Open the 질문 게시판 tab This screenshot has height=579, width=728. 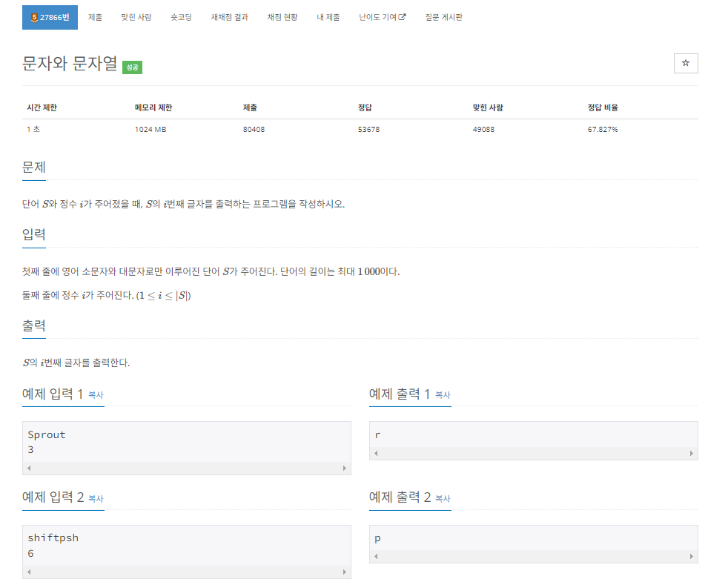click(x=444, y=17)
